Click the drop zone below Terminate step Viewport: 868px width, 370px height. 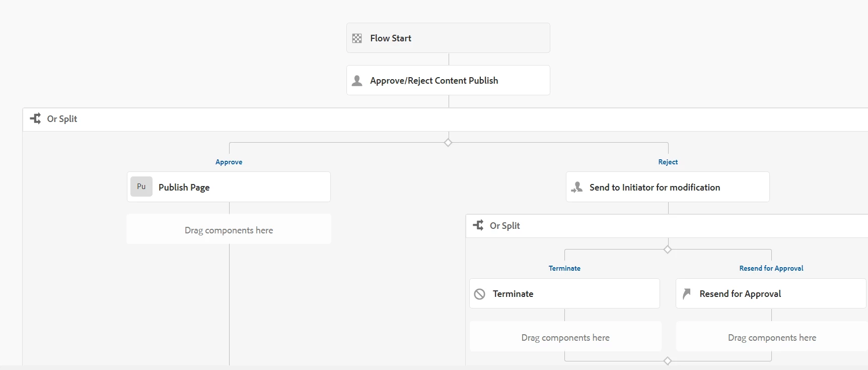point(565,337)
